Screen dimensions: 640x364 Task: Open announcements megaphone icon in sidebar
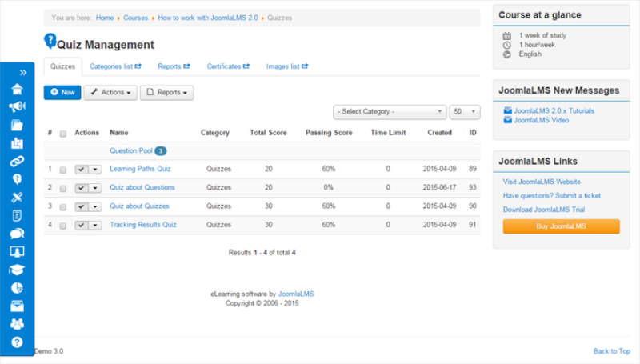tap(17, 107)
